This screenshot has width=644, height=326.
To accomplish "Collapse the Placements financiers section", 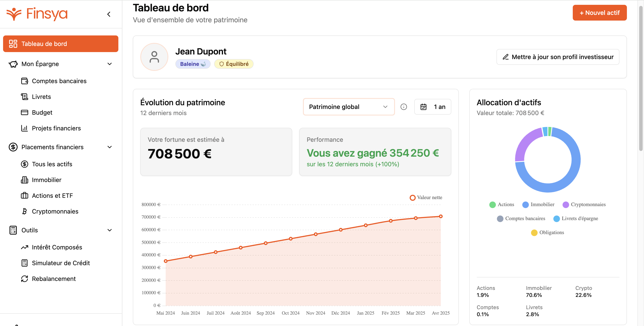I will [x=110, y=147].
